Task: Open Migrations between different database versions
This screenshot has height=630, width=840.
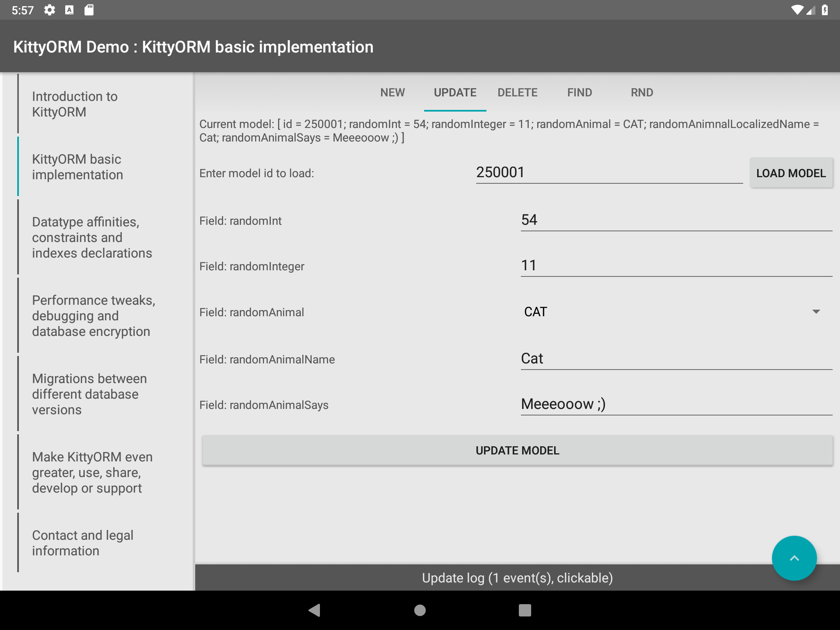Action: (105, 394)
